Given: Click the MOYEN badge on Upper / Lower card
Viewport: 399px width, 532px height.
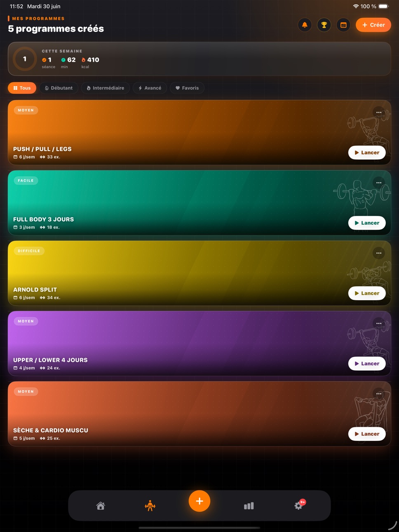Looking at the screenshot, I should (26, 321).
